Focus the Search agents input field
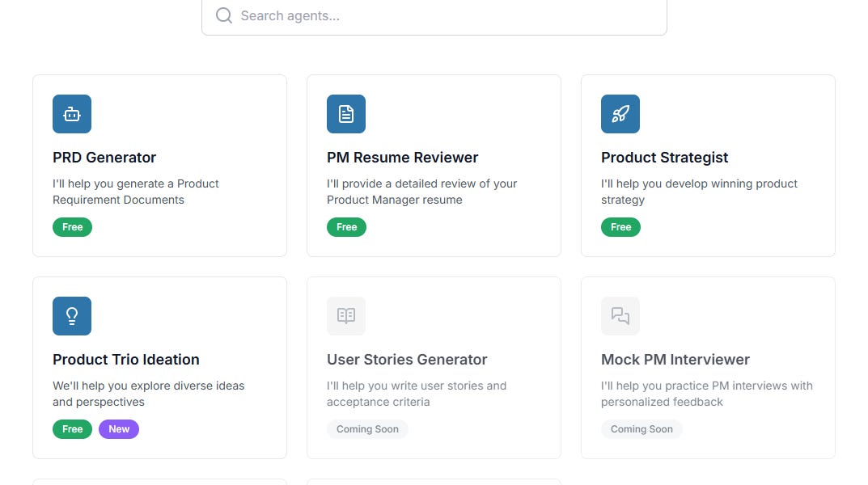The width and height of the screenshot is (868, 485). click(x=434, y=16)
